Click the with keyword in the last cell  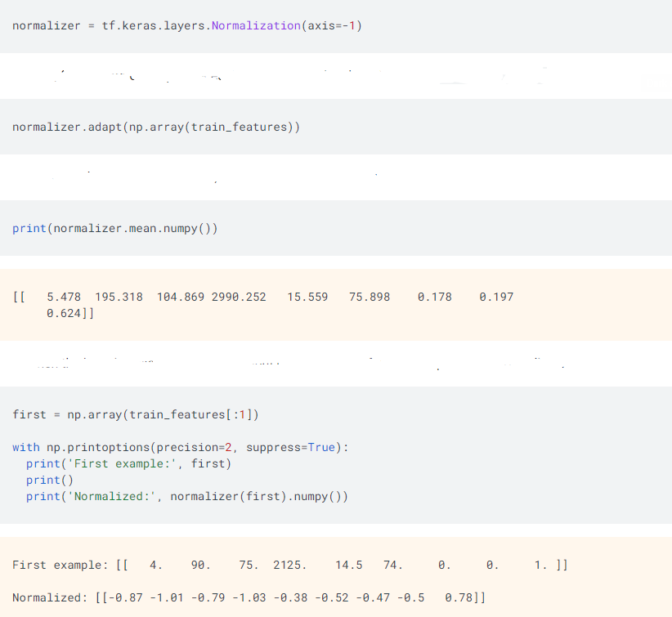coord(26,447)
